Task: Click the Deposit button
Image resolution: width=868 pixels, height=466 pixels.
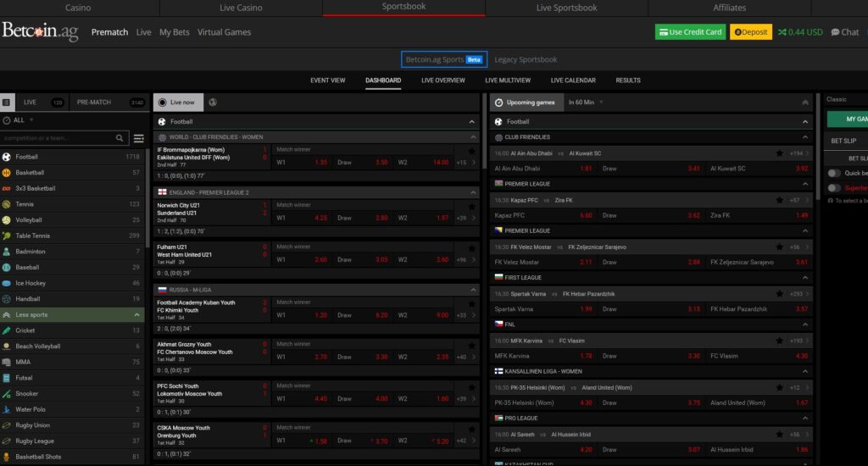Action: click(x=751, y=32)
